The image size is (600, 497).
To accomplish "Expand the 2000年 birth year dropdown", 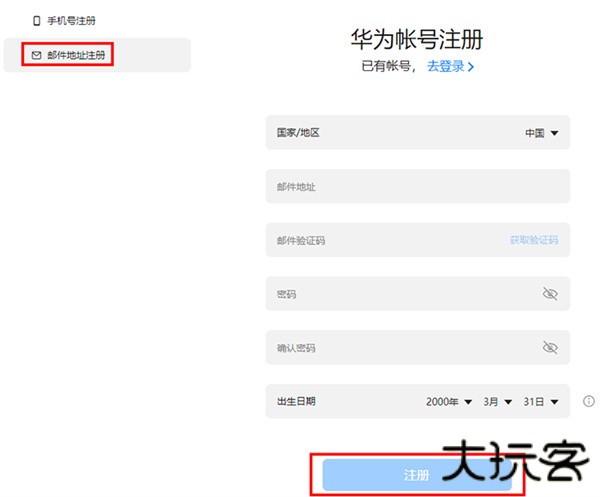I will [448, 401].
